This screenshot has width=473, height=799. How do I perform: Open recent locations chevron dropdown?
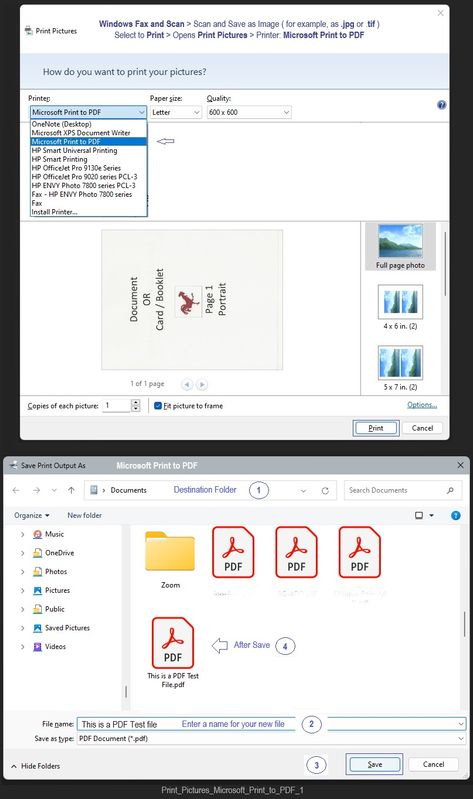click(54, 490)
